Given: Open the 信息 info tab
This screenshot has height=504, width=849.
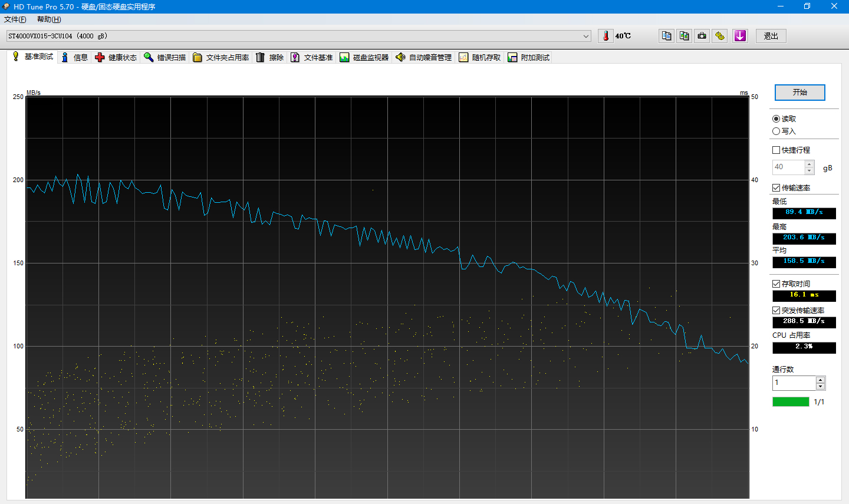Looking at the screenshot, I should click(x=74, y=57).
